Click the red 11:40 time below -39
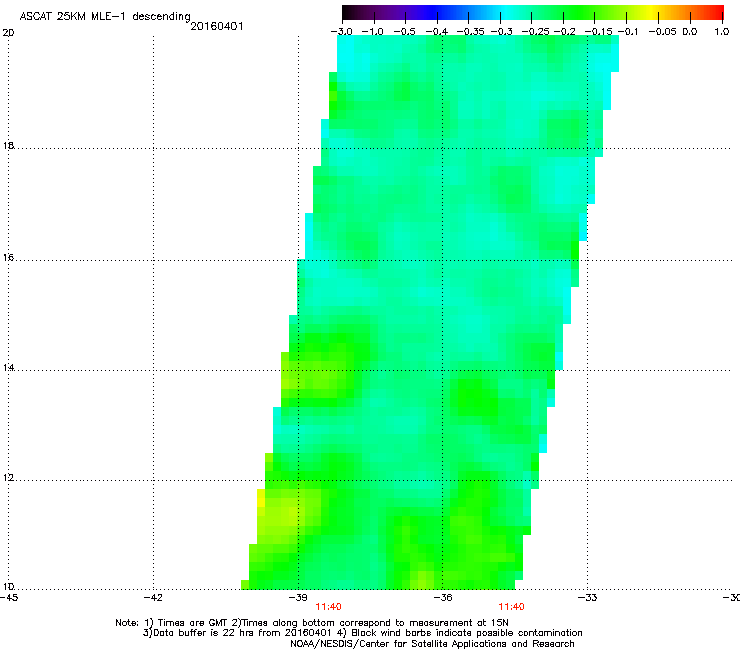The height and width of the screenshot is (650, 740). (x=328, y=607)
